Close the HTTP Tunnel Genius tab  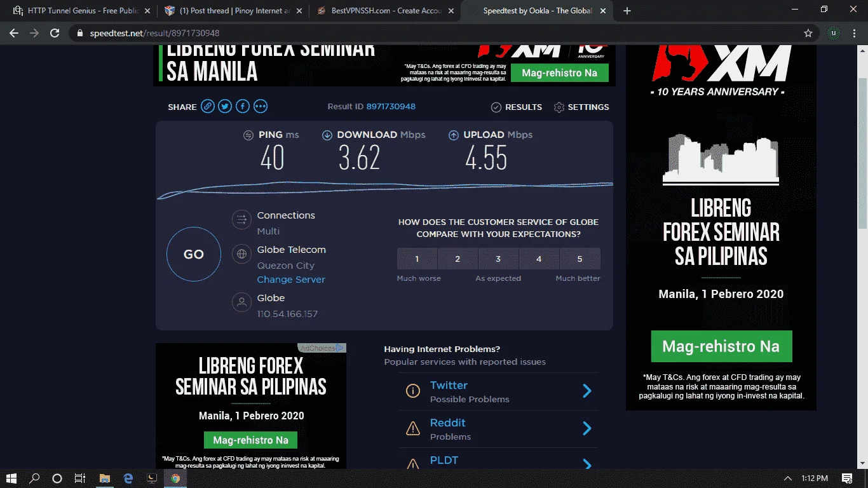147,11
